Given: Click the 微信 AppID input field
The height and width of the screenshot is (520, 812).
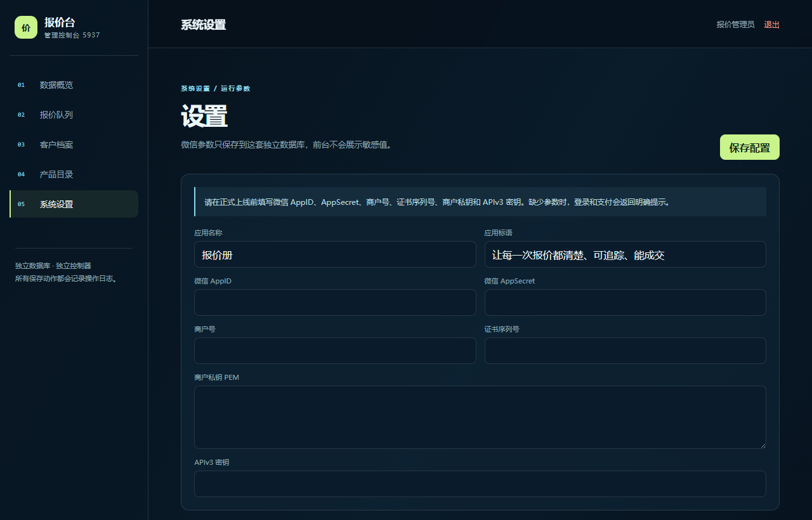Looking at the screenshot, I should coord(335,302).
